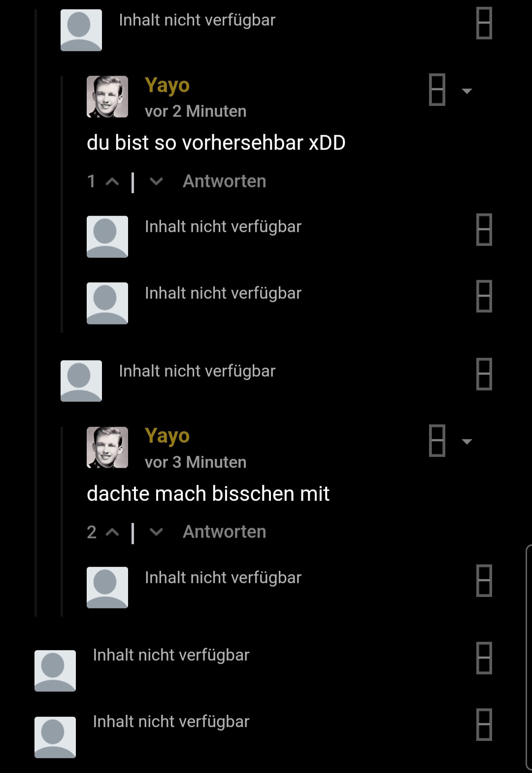Collapse the thread line beside Yayo's 2-minute comment
This screenshot has height=773, width=532.
(62, 204)
